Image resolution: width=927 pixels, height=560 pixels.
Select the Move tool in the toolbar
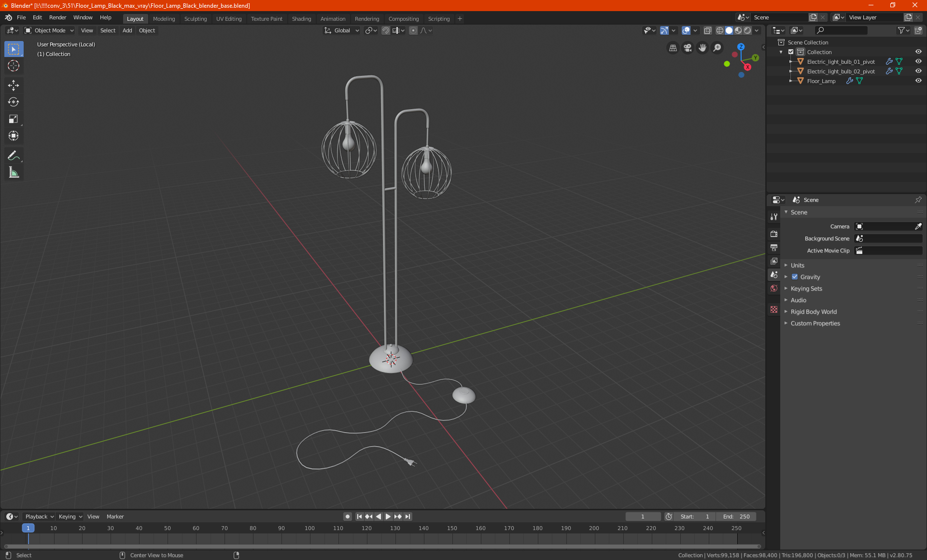[14, 85]
